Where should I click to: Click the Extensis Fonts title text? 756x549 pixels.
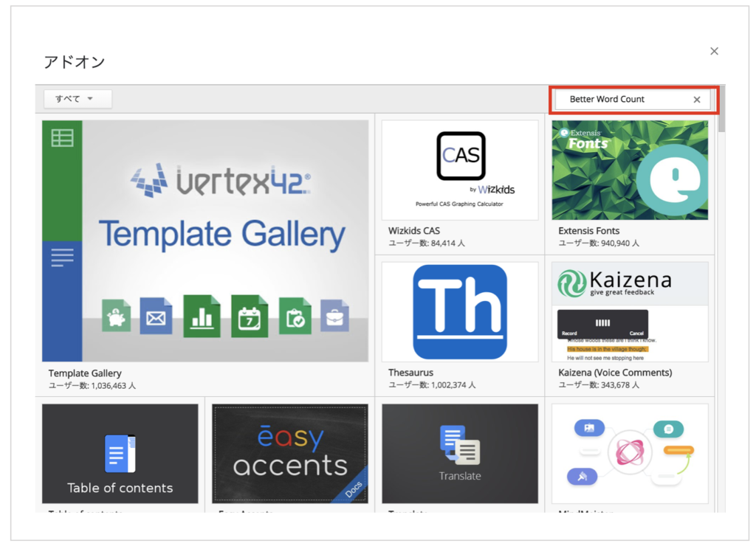pyautogui.click(x=588, y=231)
